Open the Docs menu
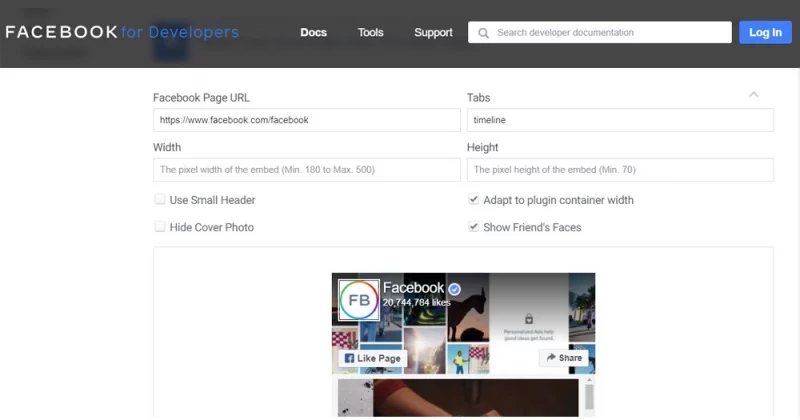 pyautogui.click(x=313, y=33)
